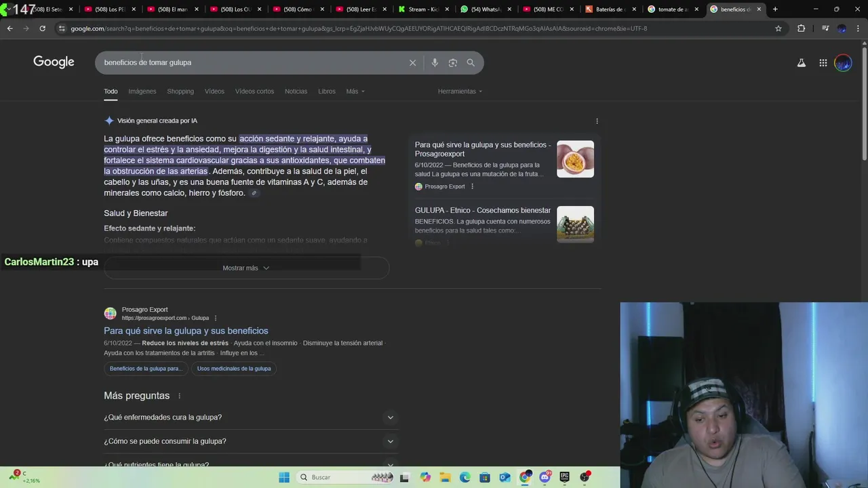The height and width of the screenshot is (488, 868).
Task: Open 'GULUPA - Etnico - Cosechamos bienestar' card
Action: tap(483, 211)
